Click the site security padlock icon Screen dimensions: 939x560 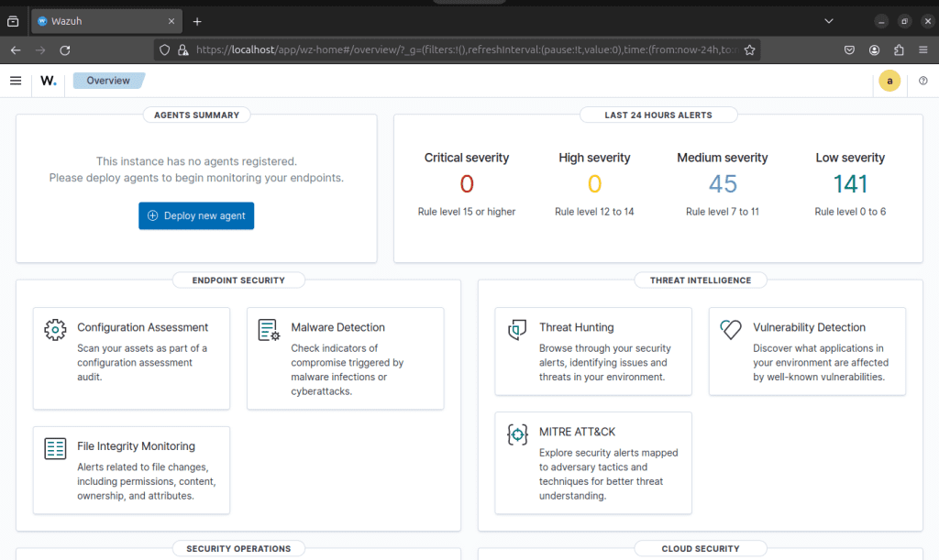click(x=183, y=50)
